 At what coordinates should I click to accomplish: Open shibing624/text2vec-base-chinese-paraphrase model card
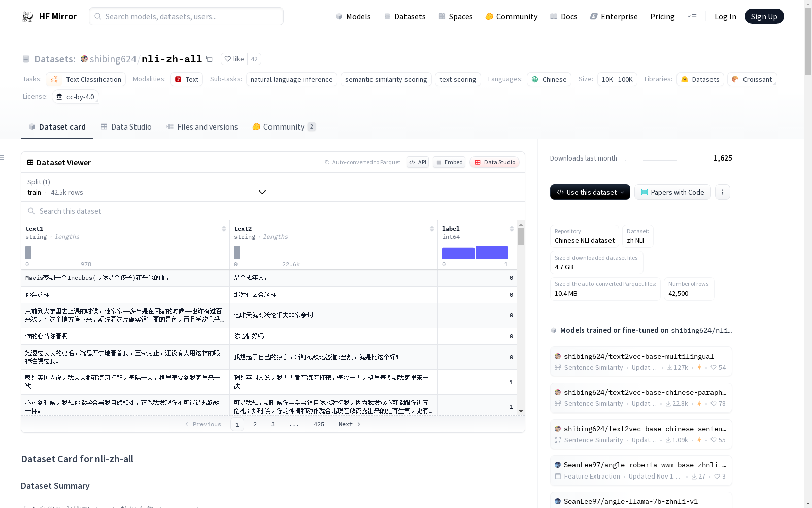pos(641,398)
